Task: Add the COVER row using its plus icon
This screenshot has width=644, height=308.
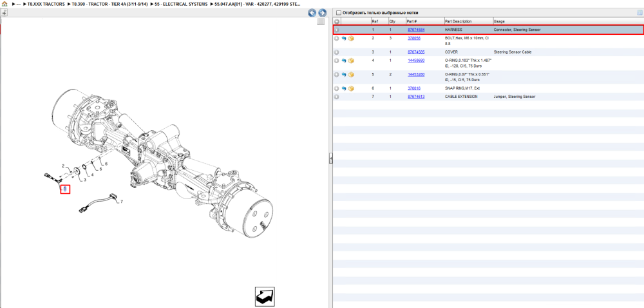Action: coord(336,52)
